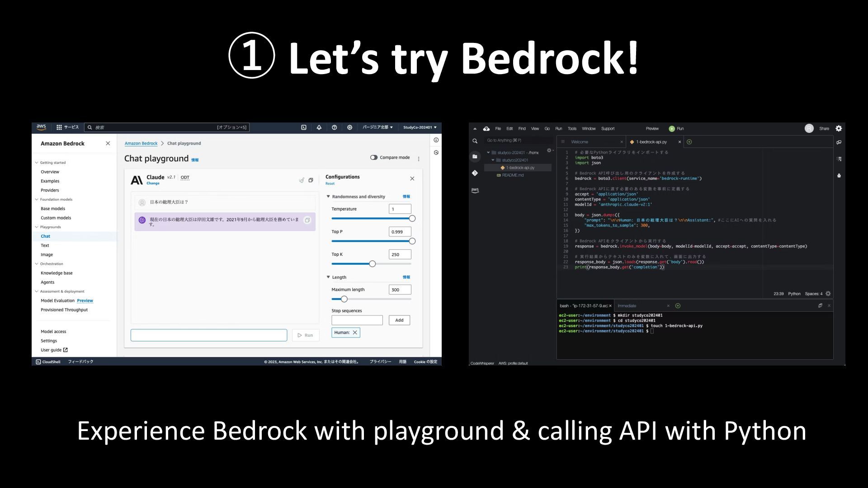Open AWS console settings gear icon
This screenshot has height=488, width=868.
click(349, 127)
